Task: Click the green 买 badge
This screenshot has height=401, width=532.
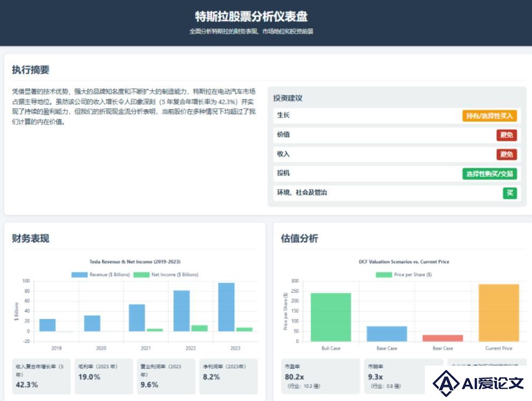Action: [x=509, y=193]
